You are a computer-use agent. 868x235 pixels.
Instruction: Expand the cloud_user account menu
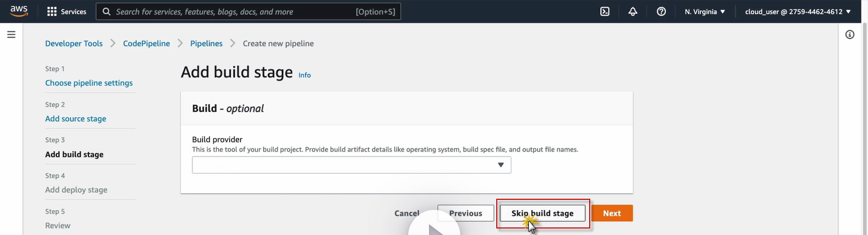point(798,12)
